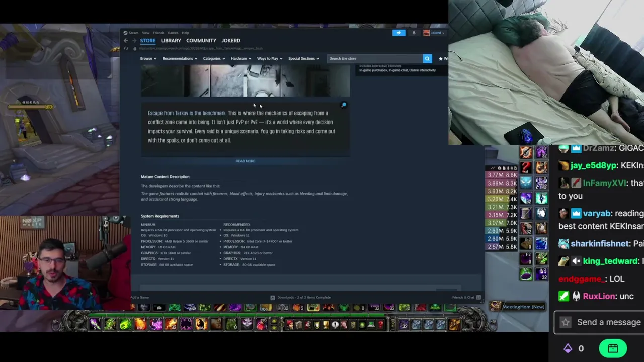Click the star icon in message box
This screenshot has height=362, width=644.
pos(566,322)
